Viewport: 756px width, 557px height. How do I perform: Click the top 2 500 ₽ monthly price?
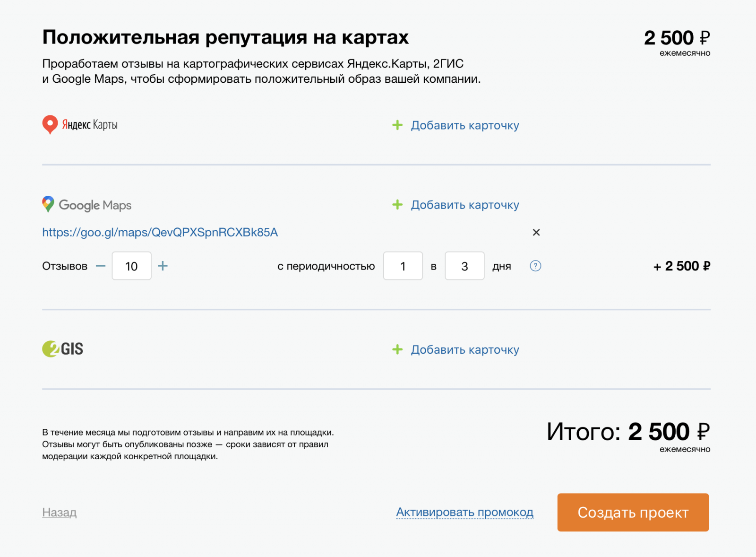point(677,38)
